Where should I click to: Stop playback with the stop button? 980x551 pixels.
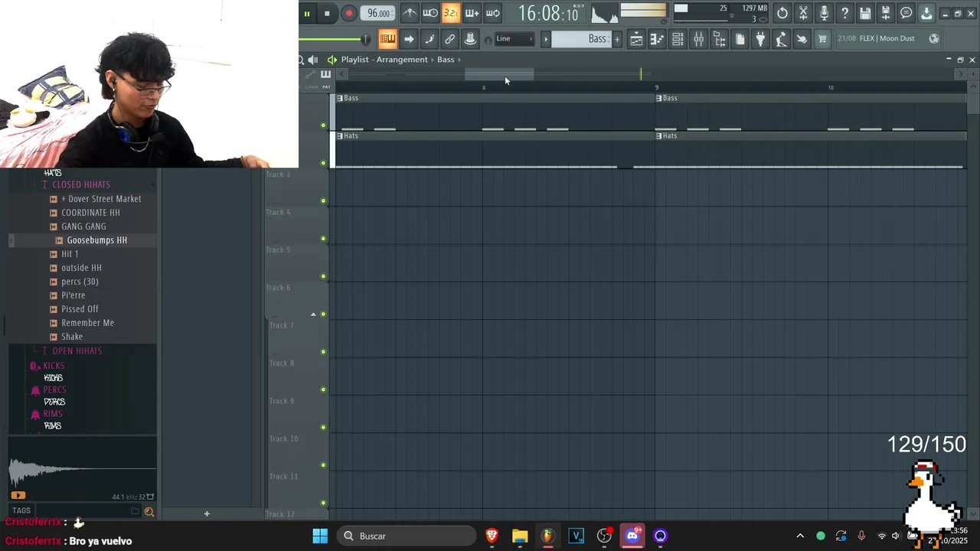[327, 13]
